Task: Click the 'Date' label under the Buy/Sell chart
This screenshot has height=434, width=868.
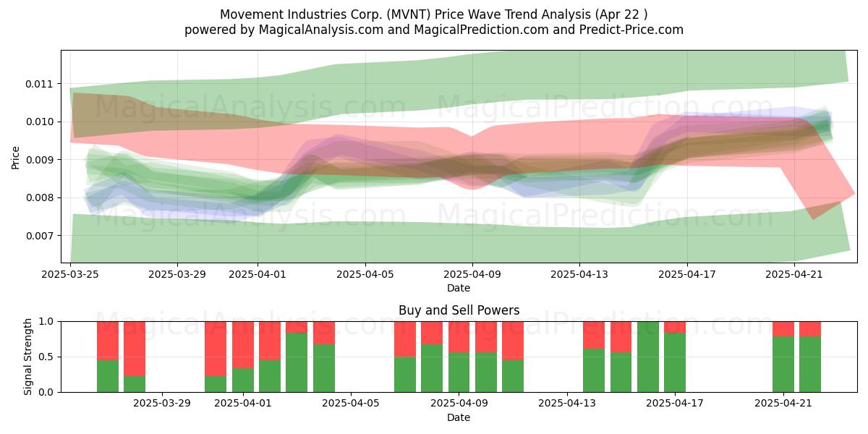Action: click(x=459, y=417)
